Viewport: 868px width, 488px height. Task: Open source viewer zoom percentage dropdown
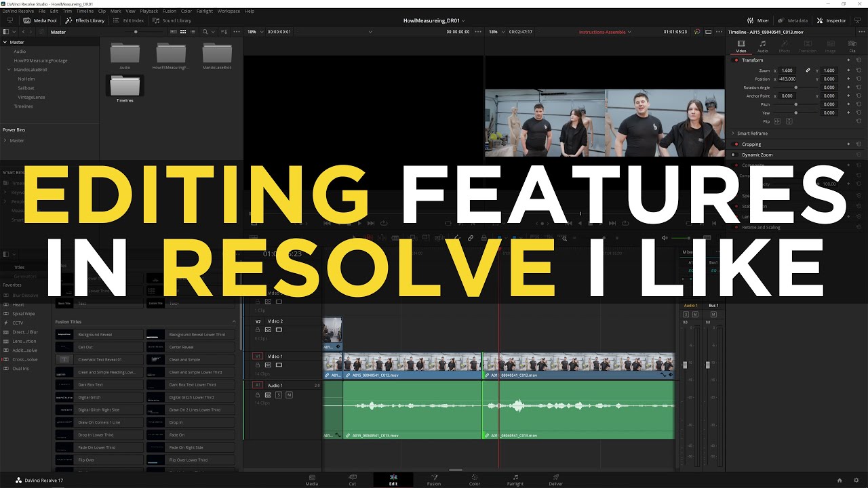point(256,32)
